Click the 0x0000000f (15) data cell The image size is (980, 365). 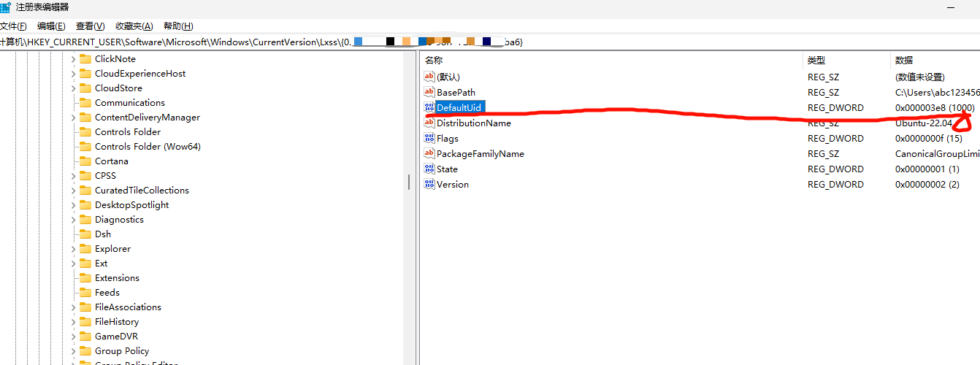[929, 138]
